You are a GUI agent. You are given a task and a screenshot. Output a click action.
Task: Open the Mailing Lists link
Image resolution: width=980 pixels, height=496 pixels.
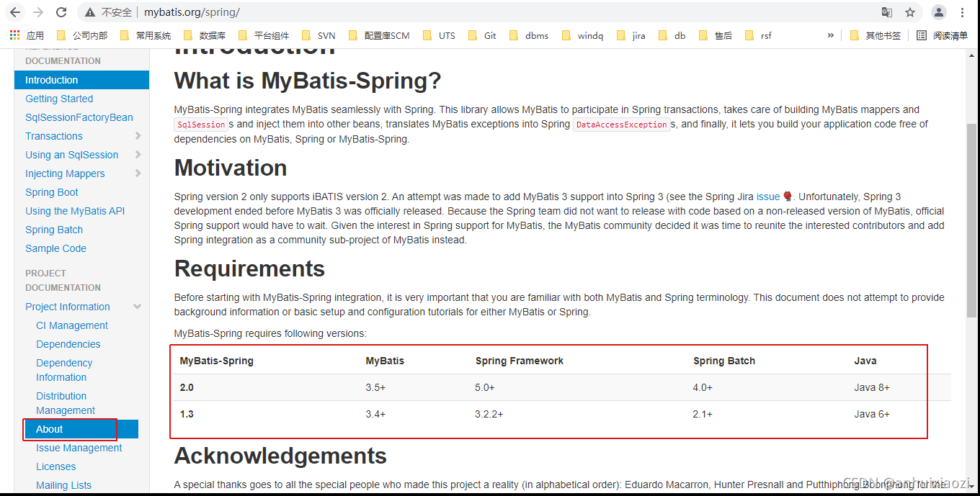[x=64, y=485]
